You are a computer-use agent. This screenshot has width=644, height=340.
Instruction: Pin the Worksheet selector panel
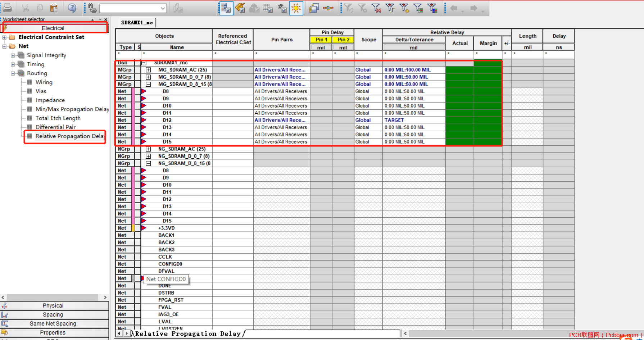pyautogui.click(x=93, y=19)
